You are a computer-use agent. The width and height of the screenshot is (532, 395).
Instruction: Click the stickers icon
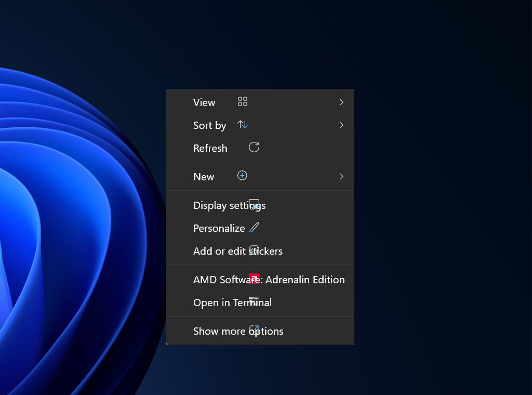point(254,250)
